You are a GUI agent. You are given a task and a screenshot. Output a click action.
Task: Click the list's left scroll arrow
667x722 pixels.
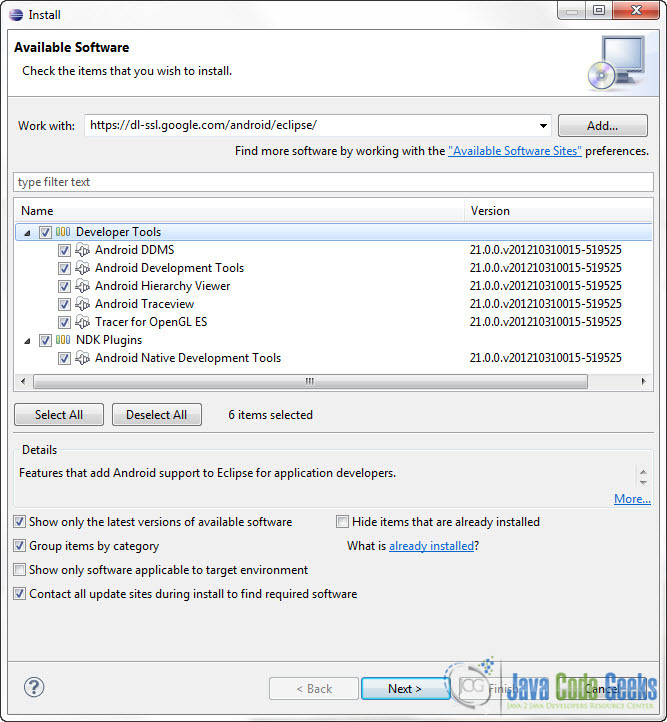[x=23, y=382]
